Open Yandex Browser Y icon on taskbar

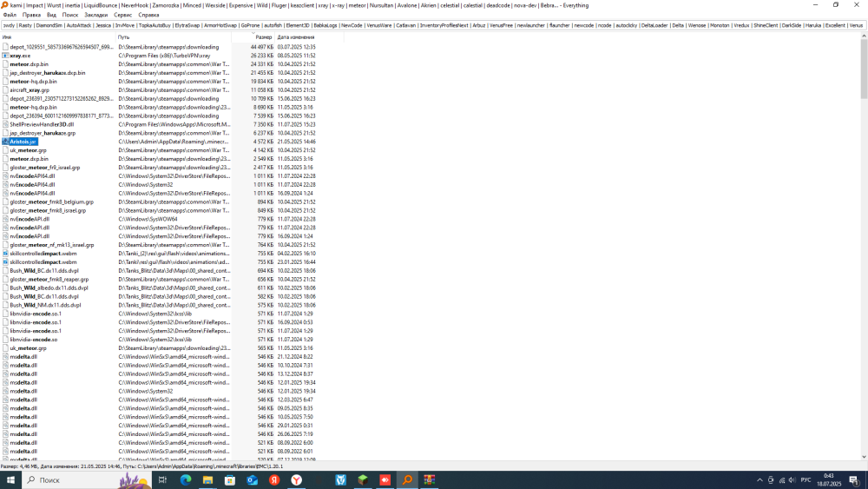pos(296,480)
